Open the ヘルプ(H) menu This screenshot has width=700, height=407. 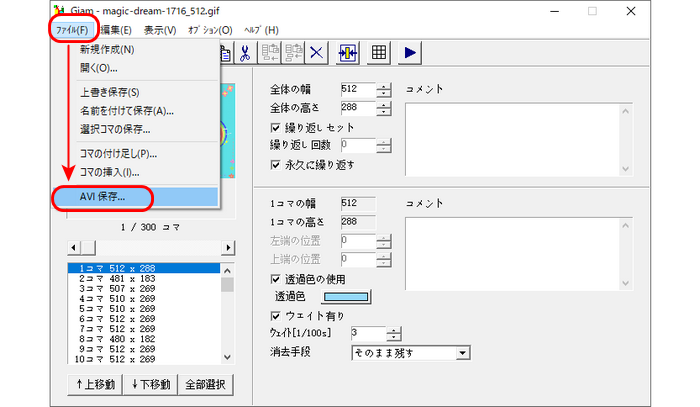pyautogui.click(x=262, y=30)
